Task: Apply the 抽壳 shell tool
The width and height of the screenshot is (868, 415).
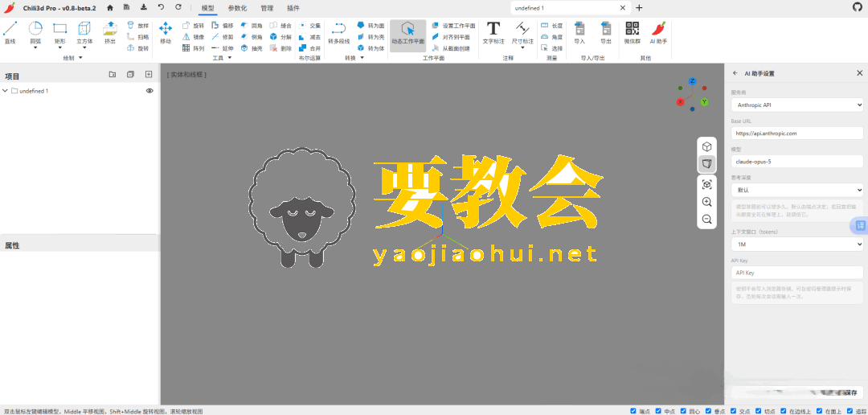Action: (252, 49)
